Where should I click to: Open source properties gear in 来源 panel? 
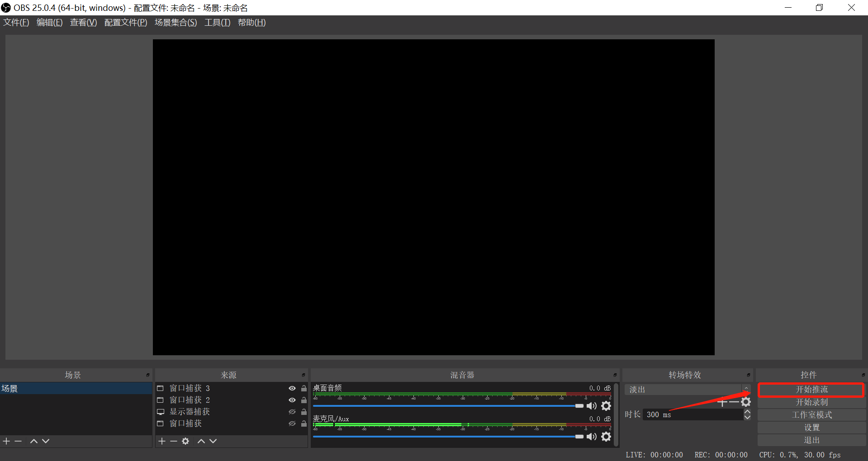pyautogui.click(x=185, y=441)
